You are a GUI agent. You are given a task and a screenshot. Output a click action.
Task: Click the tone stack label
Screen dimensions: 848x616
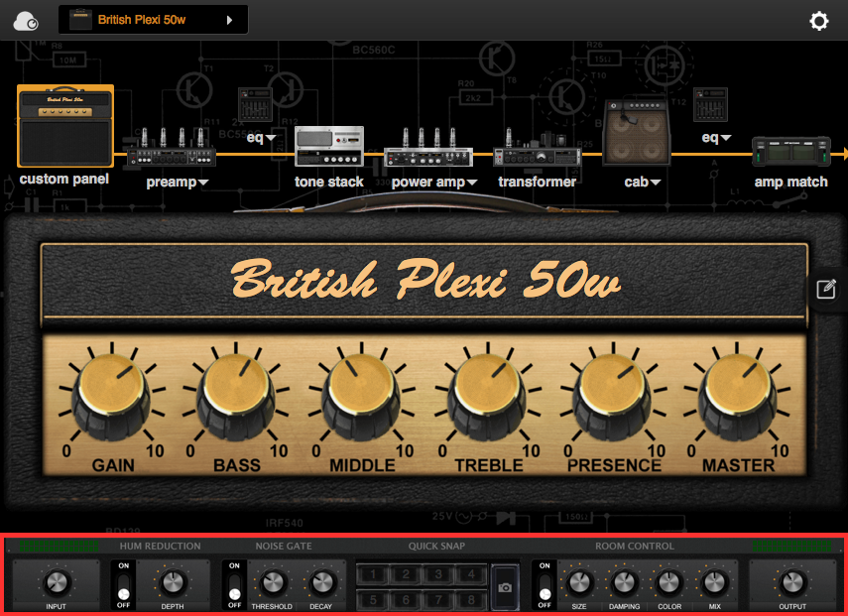[x=329, y=182]
